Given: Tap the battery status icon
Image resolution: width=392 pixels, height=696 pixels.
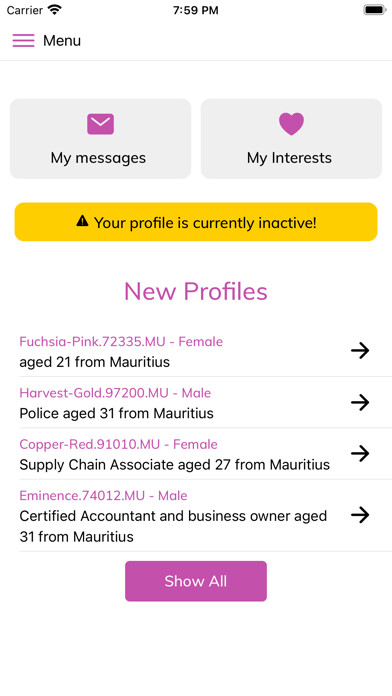Looking at the screenshot, I should [375, 10].
